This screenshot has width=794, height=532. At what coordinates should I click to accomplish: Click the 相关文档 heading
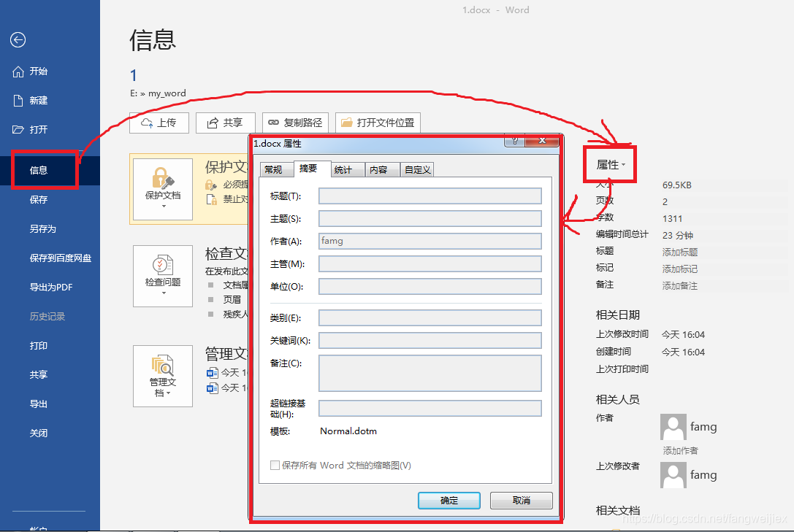click(618, 510)
